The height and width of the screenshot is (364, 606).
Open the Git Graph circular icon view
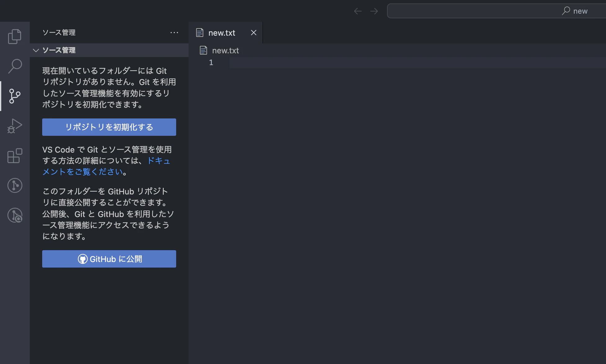tap(15, 185)
